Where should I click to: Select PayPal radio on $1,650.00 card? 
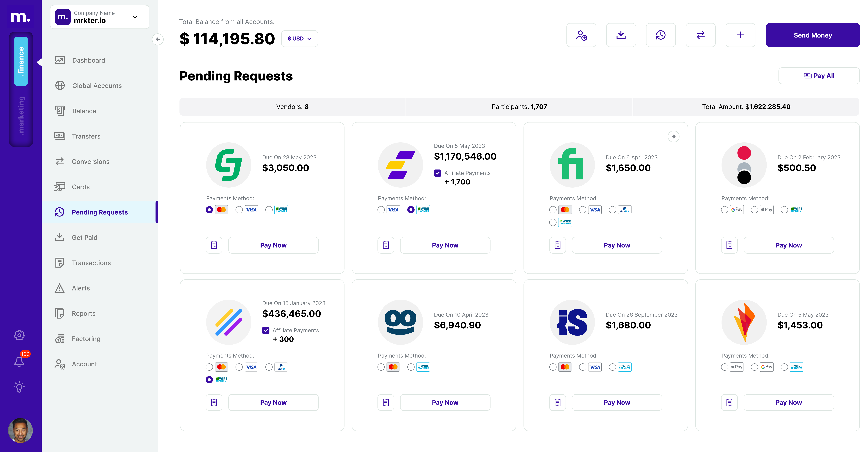point(613,210)
